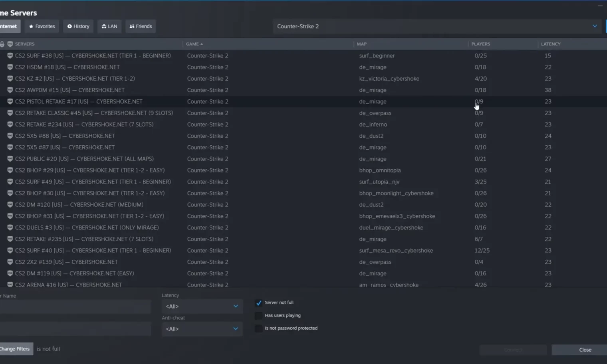Switch to the Internet tab
Screen dimensions: 607x364
10,26
